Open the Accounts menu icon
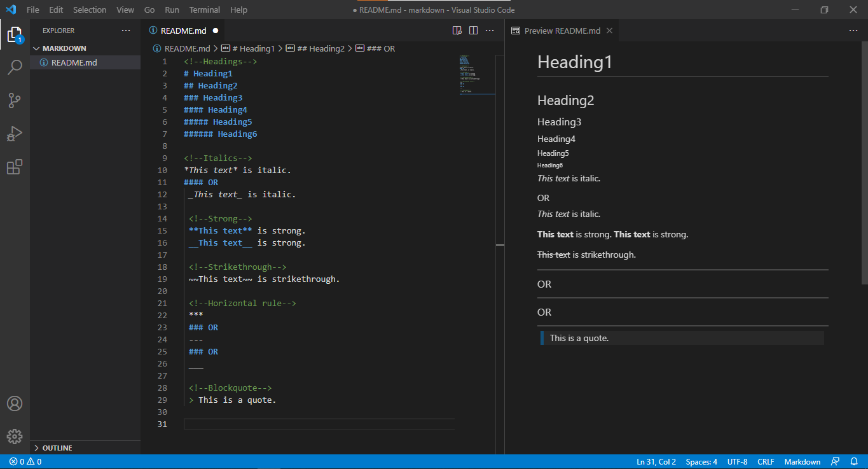Viewport: 868px width, 469px height. 15,403
